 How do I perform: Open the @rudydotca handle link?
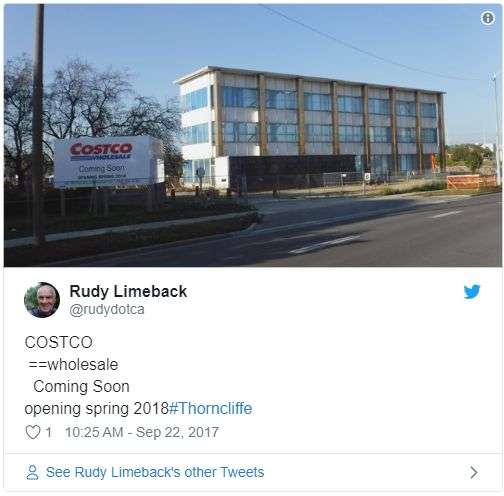[107, 309]
